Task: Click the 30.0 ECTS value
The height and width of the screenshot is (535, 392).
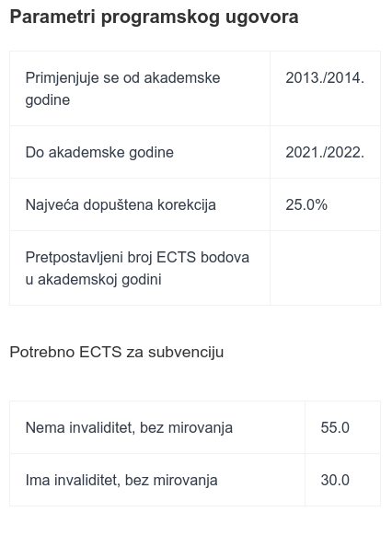Action: 335,480
